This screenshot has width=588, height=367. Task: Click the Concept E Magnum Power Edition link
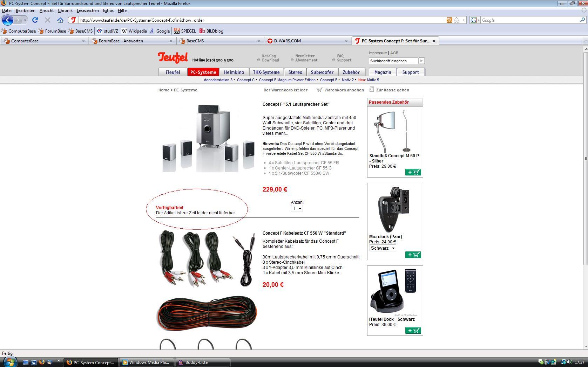coord(287,80)
